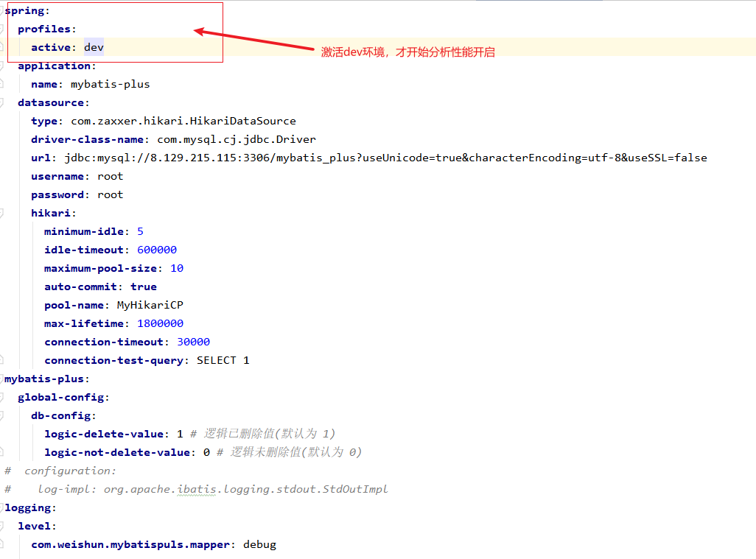Click the 'profiles:' key
This screenshot has width=756, height=559.
46,29
